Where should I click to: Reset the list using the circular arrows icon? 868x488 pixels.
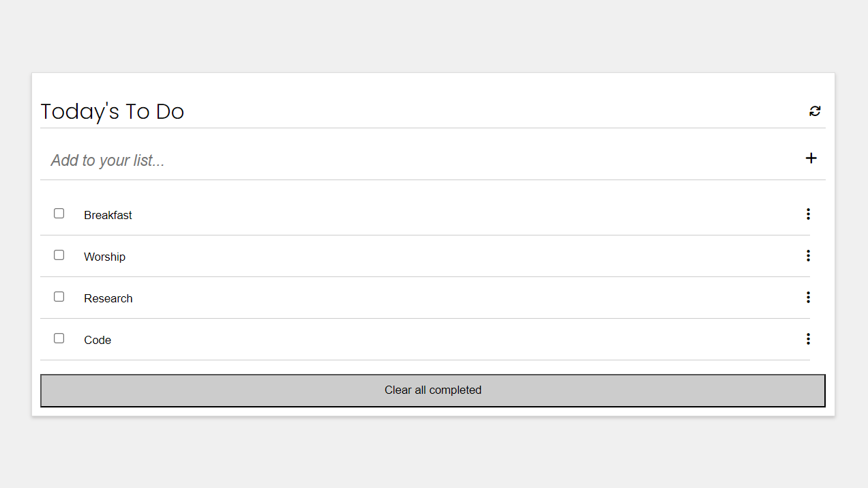click(x=815, y=111)
